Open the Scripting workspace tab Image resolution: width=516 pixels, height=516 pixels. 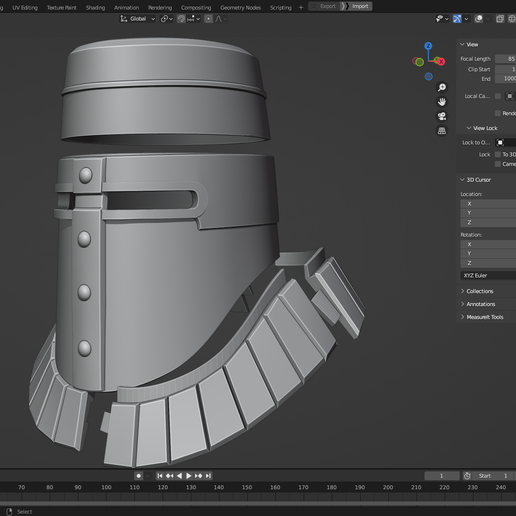280,7
